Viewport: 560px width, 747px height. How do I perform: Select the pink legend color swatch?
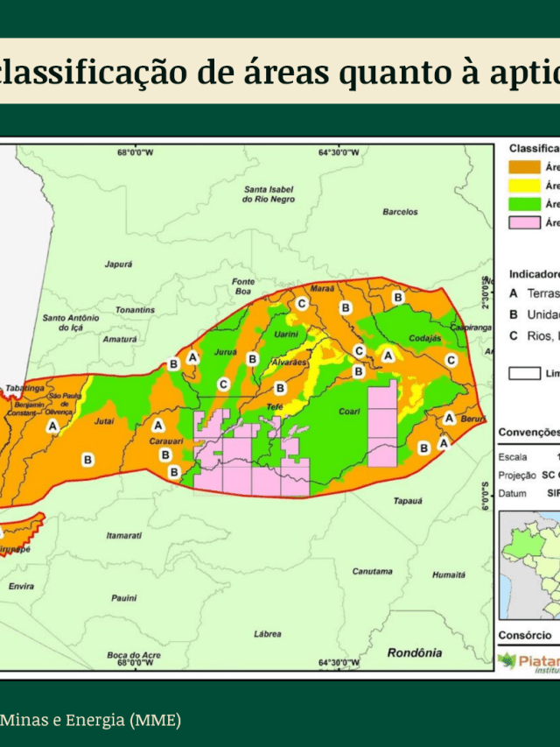[524, 222]
